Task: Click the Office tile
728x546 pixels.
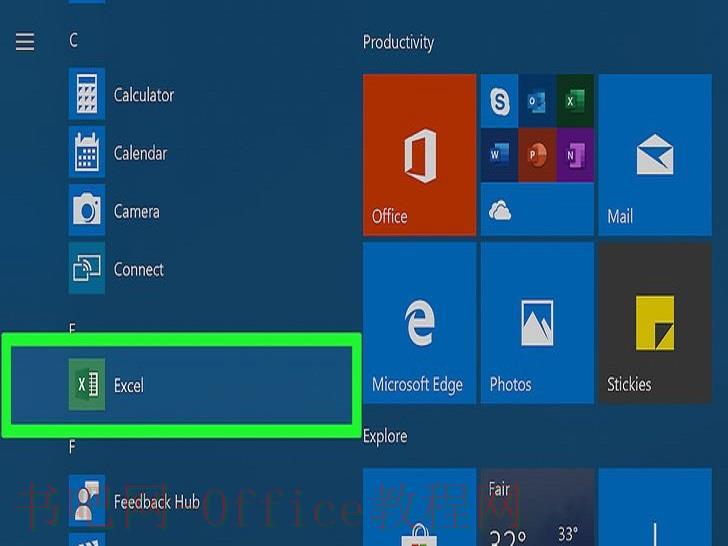Action: pos(420,155)
